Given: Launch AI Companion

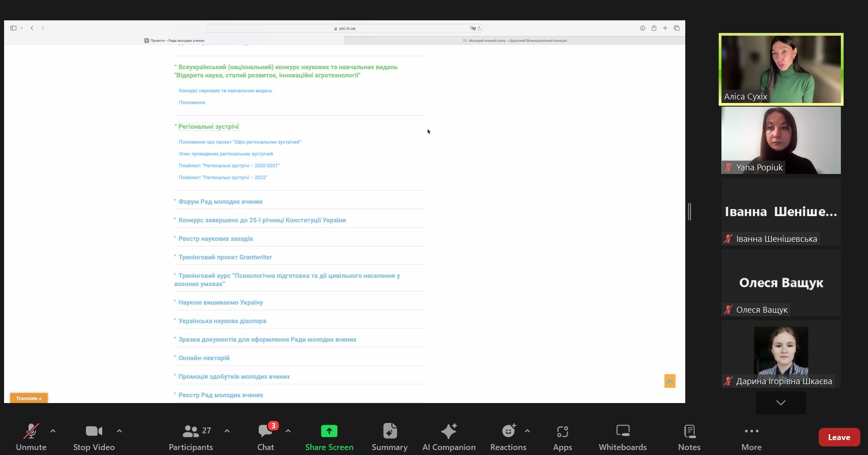Looking at the screenshot, I should (449, 437).
